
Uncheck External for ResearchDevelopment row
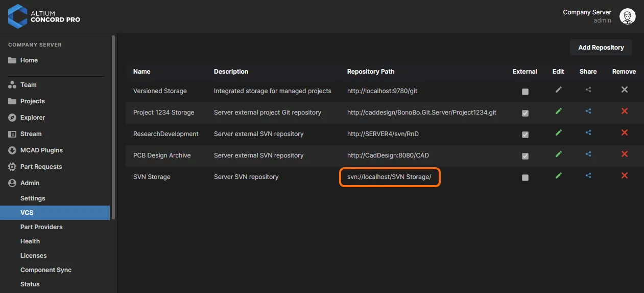point(525,134)
